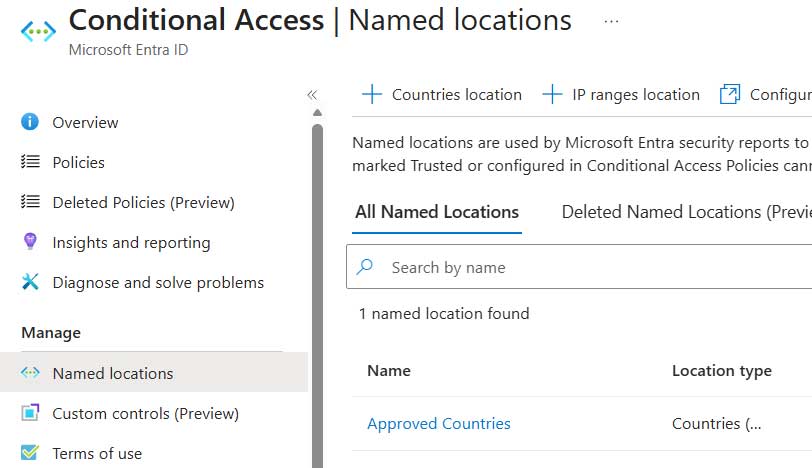Click the Configure toolbar button

click(x=766, y=94)
